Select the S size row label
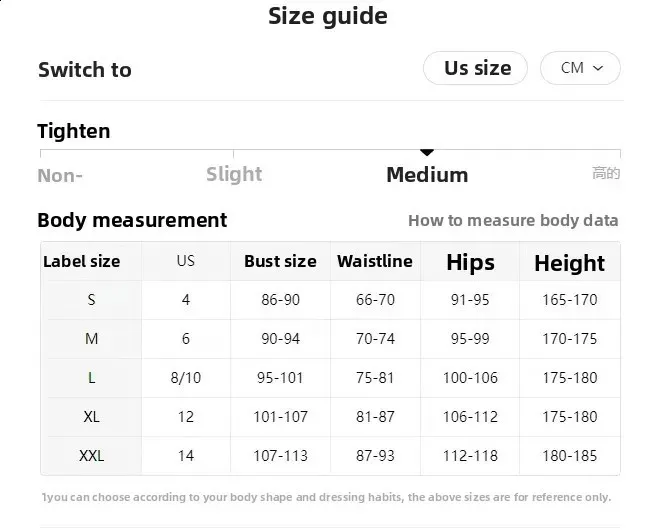Screen dimensions: 659x531 (x=91, y=300)
